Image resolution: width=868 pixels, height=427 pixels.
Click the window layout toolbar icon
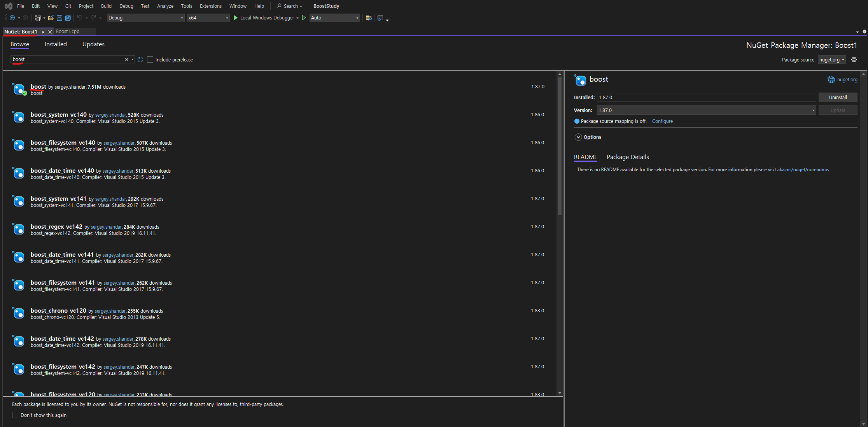click(x=380, y=18)
